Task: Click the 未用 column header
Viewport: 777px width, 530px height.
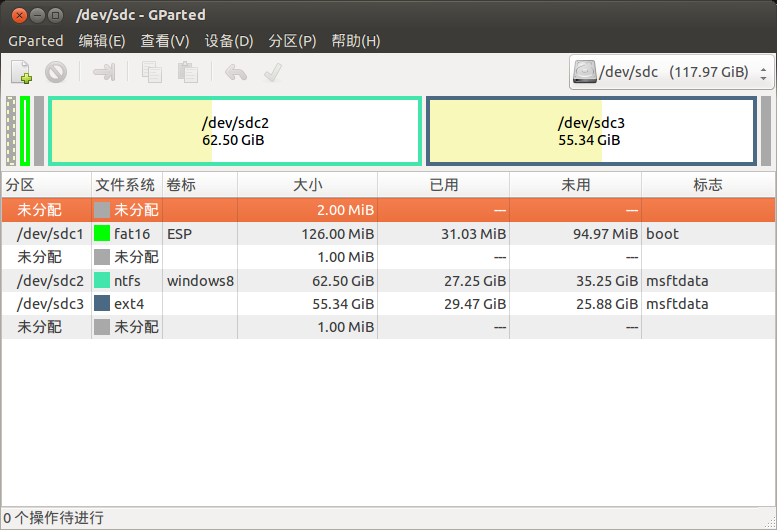Action: point(575,185)
